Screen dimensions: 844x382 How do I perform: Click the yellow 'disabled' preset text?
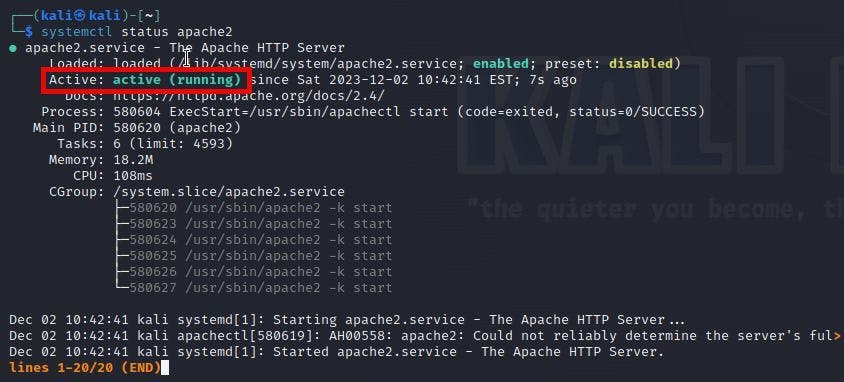(x=641, y=64)
